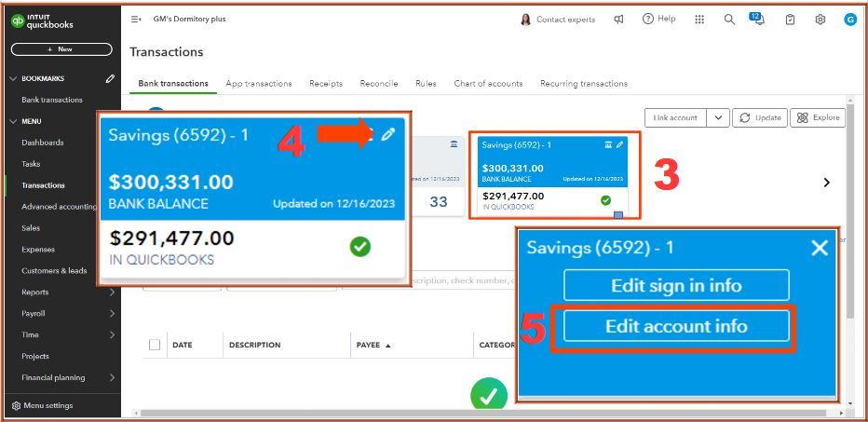
Task: Open the announcements megaphone icon
Action: coord(619,20)
